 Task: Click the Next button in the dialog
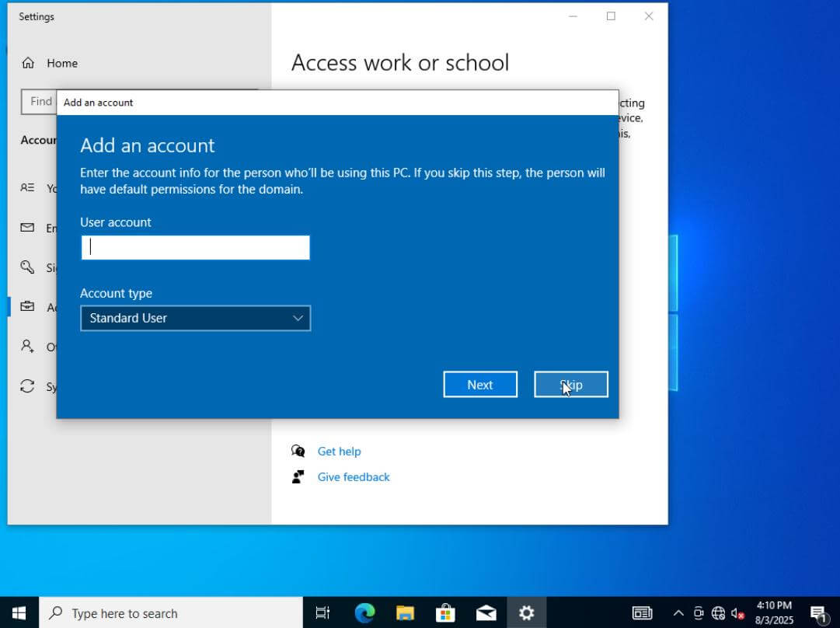click(x=480, y=385)
